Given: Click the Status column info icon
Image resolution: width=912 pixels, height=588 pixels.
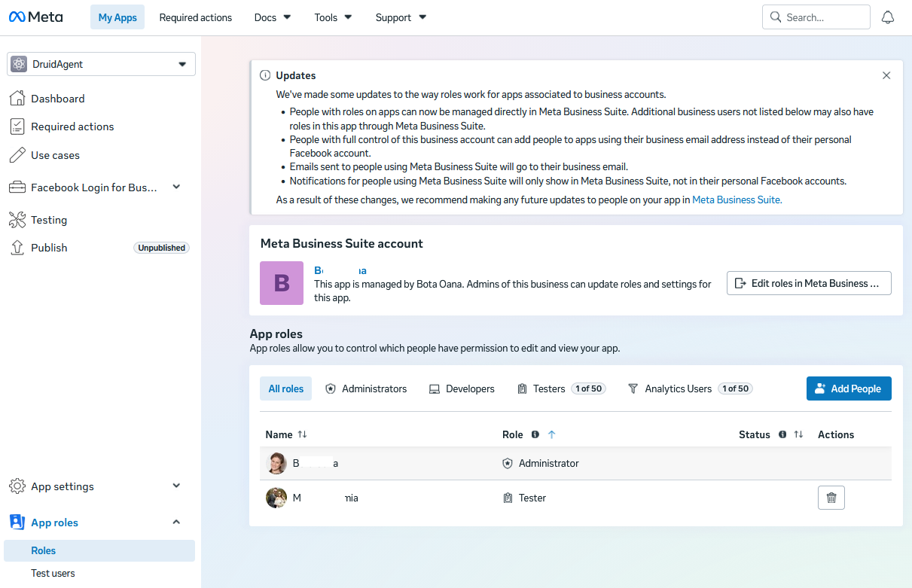Looking at the screenshot, I should click(x=782, y=434).
